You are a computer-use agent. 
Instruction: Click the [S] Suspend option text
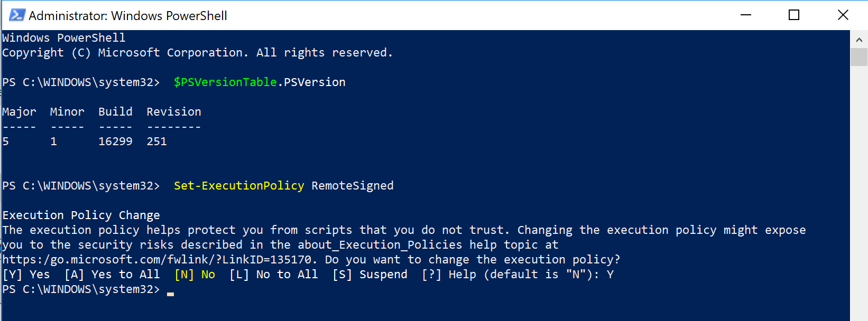pos(370,275)
